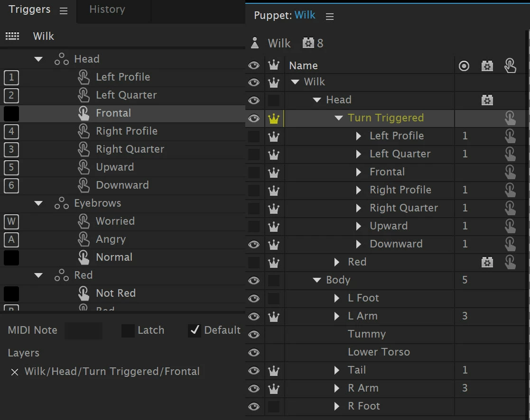
Task: Enable the Latch checkbox
Action: [128, 330]
